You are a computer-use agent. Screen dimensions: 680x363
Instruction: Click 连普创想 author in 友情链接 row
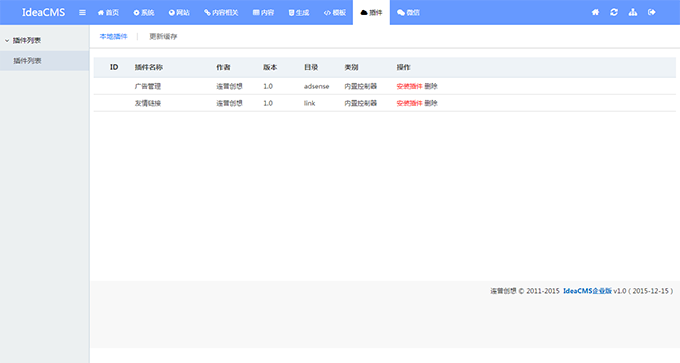coord(229,103)
